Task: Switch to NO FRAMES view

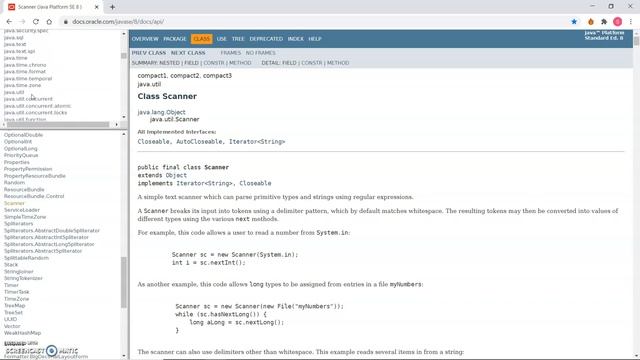Action: point(260,53)
